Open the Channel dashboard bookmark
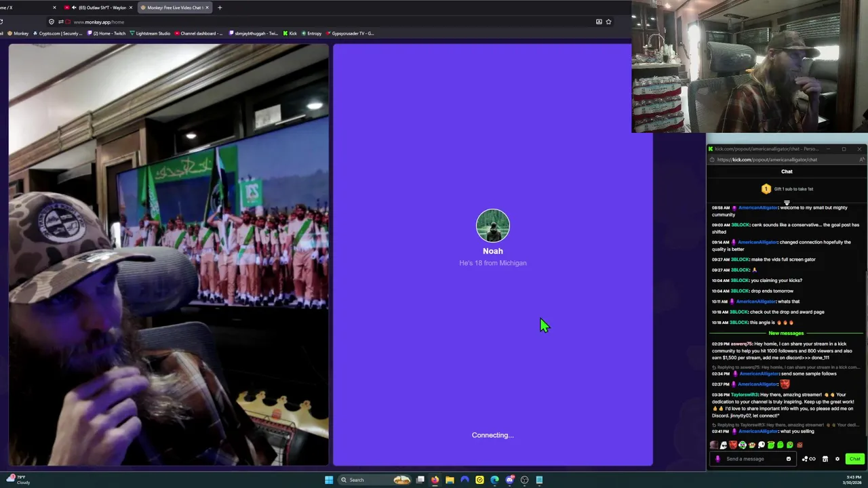The image size is (868, 488). [199, 33]
